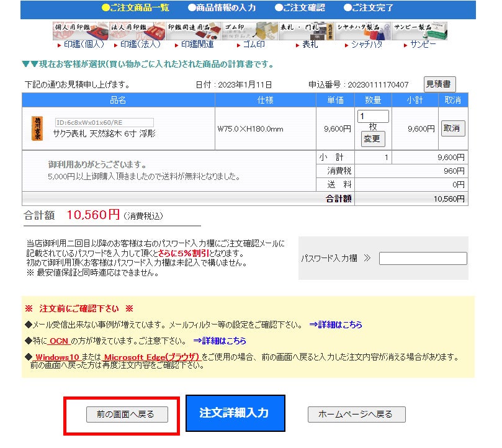502x448 pixels.
Task: Open mail filter ⇒詳細はこちら link
Action: pyautogui.click(x=336, y=325)
